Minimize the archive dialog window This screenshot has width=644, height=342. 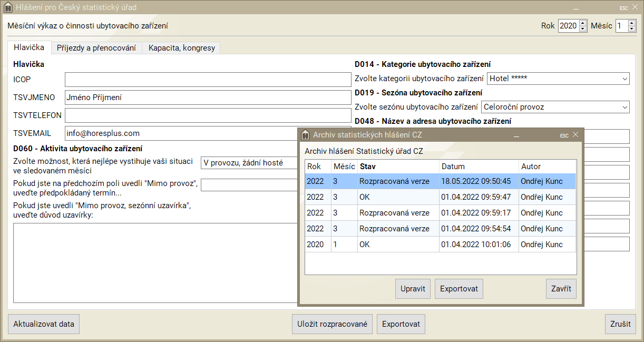coord(518,135)
